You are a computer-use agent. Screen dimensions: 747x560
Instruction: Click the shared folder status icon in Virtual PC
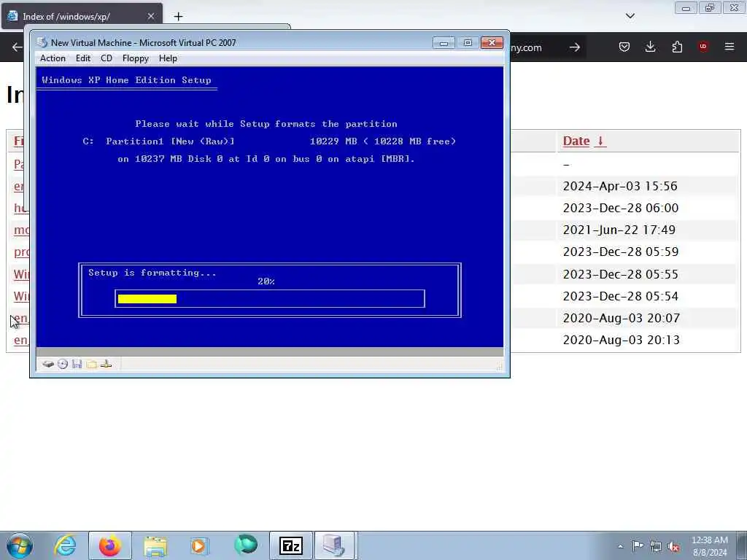(x=91, y=365)
